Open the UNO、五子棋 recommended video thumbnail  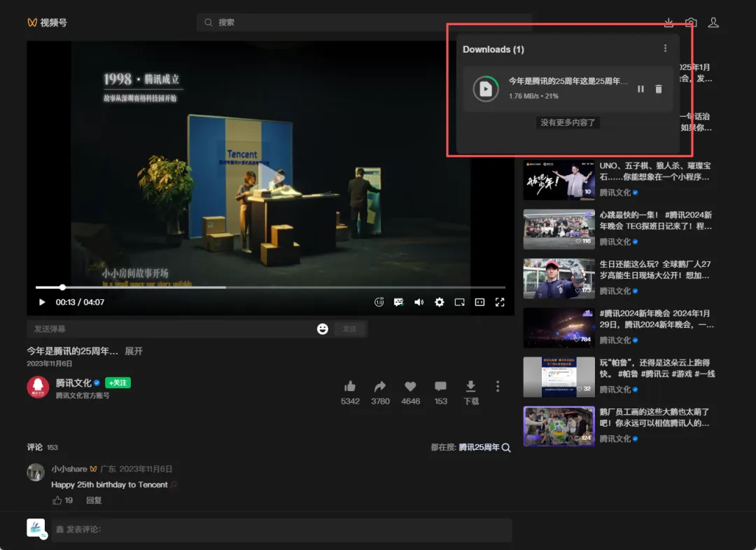(x=559, y=180)
